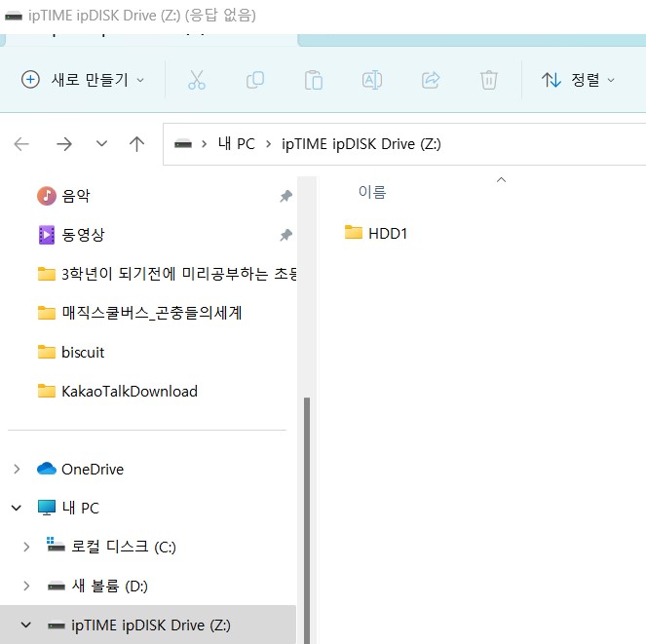Click the pin icon next to 동영상
This screenshot has width=646, height=644.
[x=285, y=235]
